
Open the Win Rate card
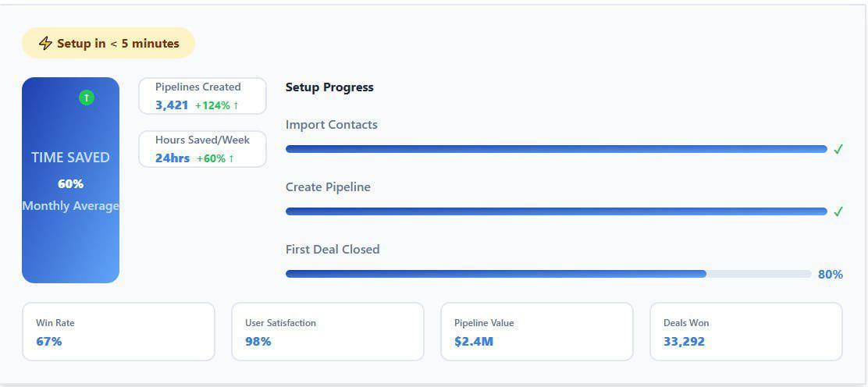point(118,332)
